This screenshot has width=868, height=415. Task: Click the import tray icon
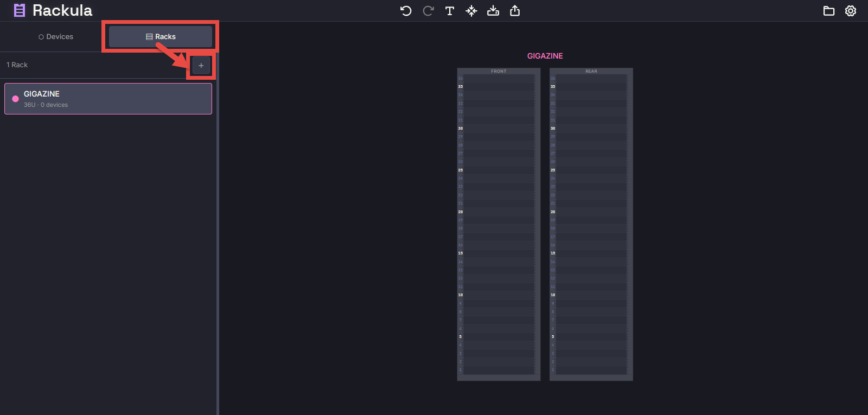pyautogui.click(x=493, y=11)
